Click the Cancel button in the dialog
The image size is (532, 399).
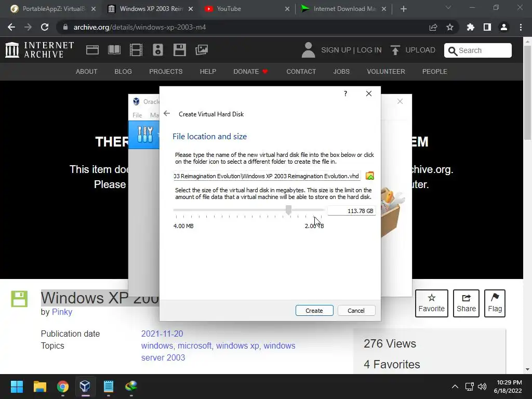click(356, 311)
